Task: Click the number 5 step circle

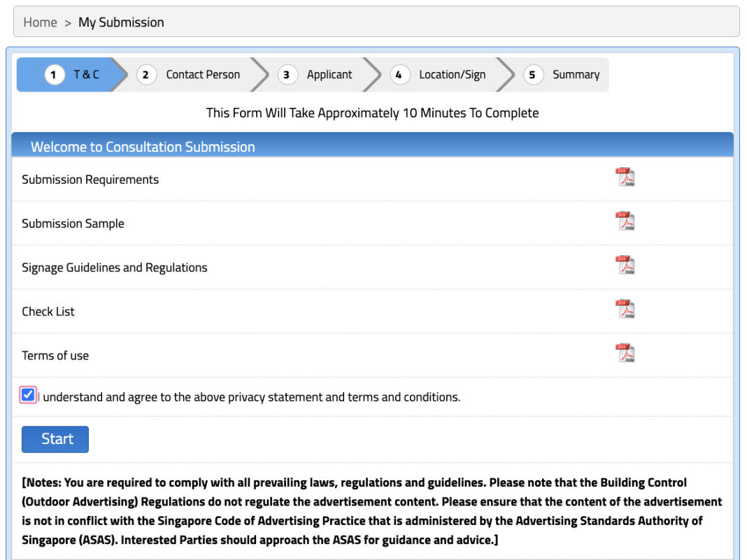Action: 533,75
